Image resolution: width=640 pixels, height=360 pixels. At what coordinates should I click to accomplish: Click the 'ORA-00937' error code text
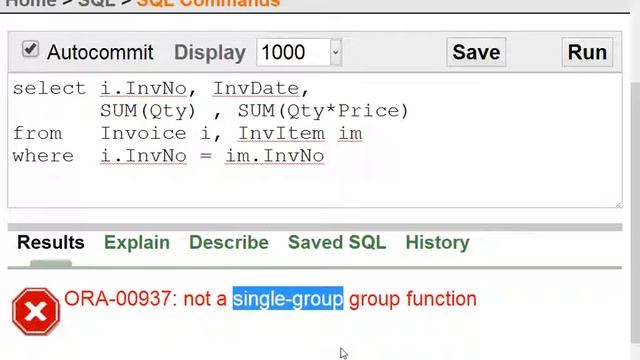tap(118, 299)
